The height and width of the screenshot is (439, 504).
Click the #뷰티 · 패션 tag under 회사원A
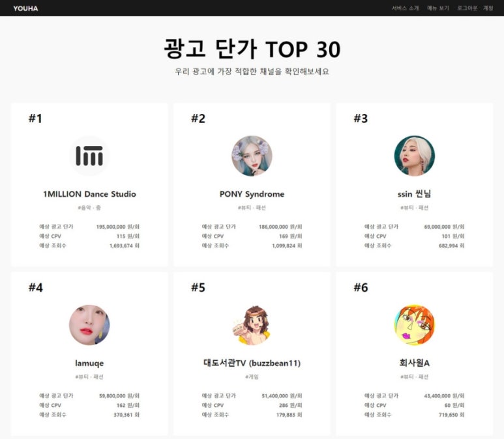414,376
